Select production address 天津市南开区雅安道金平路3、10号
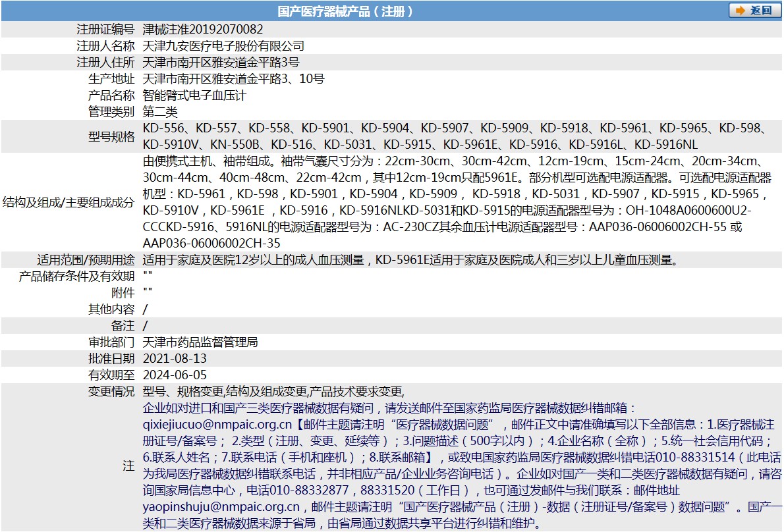The width and height of the screenshot is (784, 532). click(233, 79)
